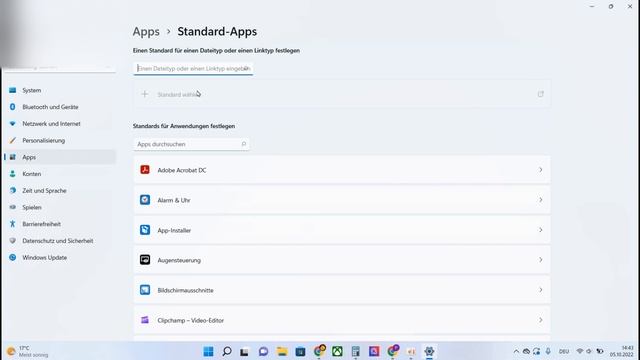
Task: Focus the Apps durchsuchen search box
Action: point(191,144)
